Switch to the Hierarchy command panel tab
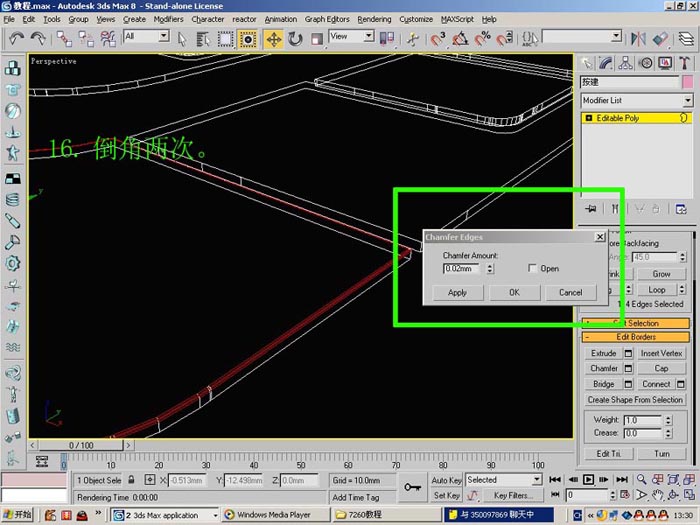The width and height of the screenshot is (700, 525). [x=625, y=63]
